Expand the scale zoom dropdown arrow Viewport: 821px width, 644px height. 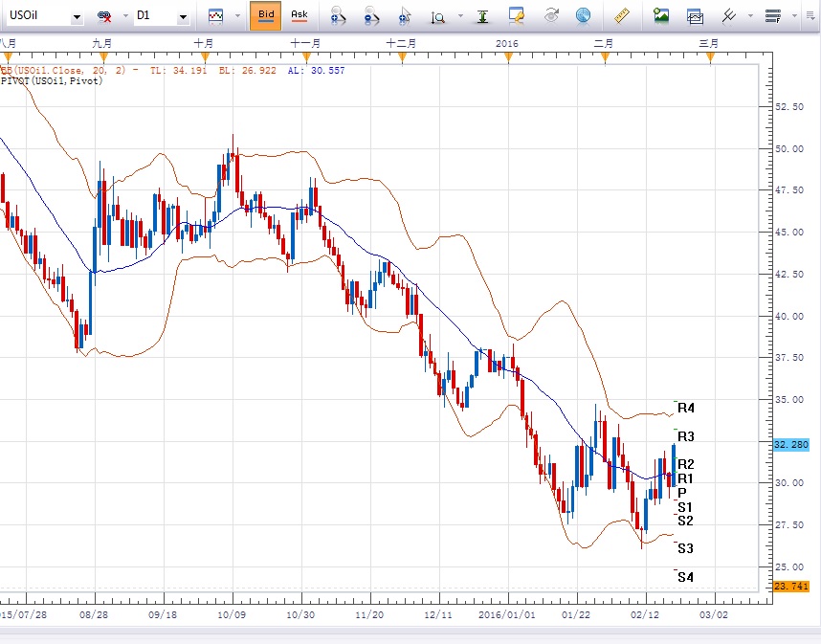point(460,16)
